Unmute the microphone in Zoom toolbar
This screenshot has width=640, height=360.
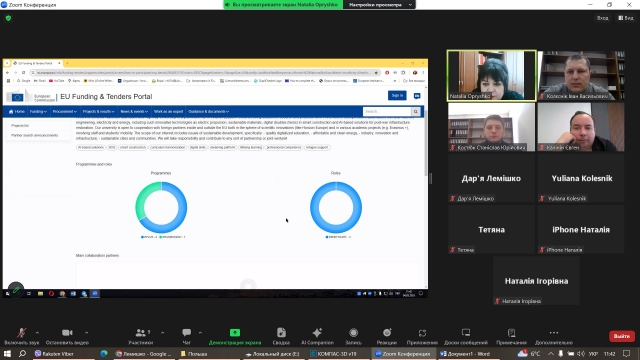pos(22,333)
